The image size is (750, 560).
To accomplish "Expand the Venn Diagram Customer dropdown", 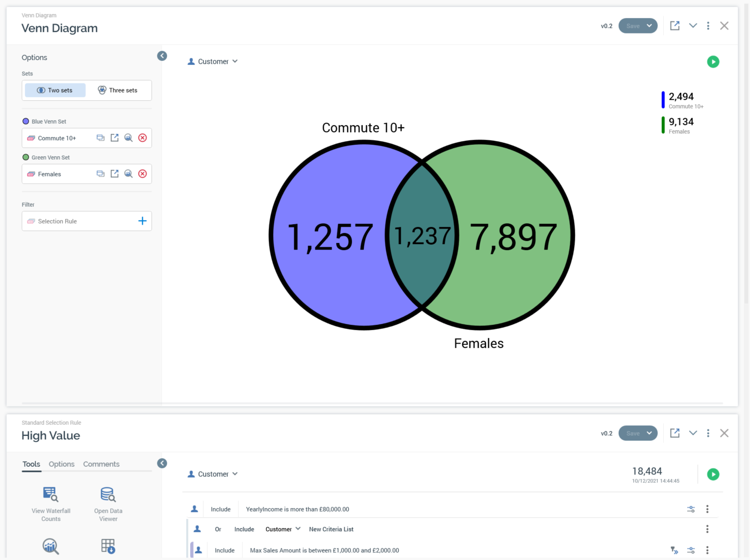I will coord(213,62).
